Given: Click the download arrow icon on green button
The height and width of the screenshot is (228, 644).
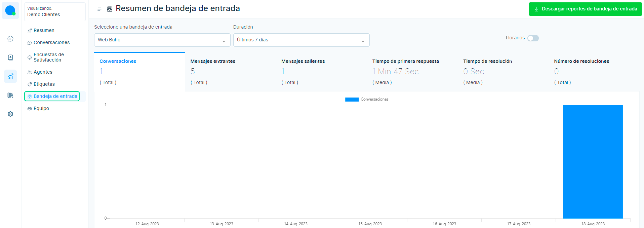Looking at the screenshot, I should (536, 9).
